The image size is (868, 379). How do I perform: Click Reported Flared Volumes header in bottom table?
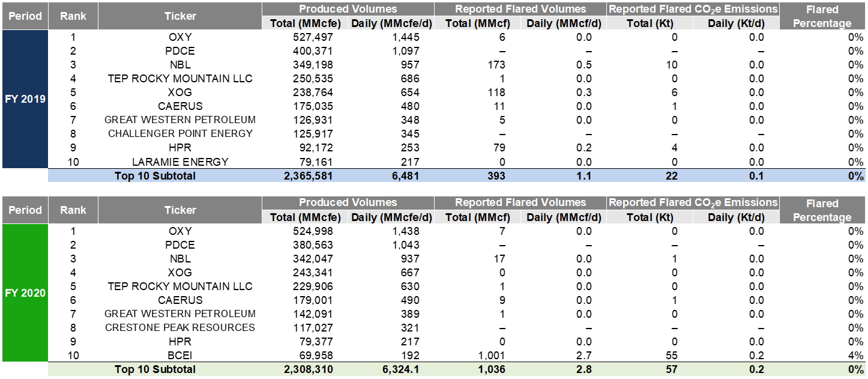[520, 202]
